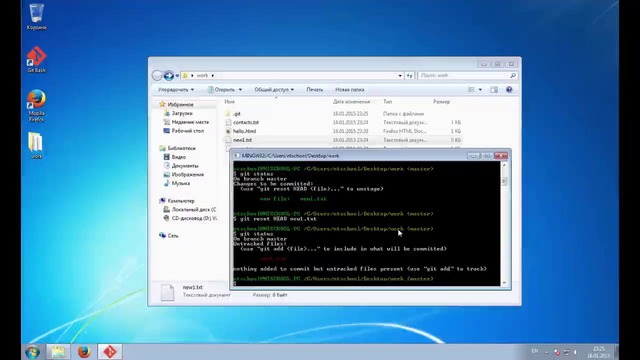Click the Открыть toolbar button
This screenshot has height=360, width=640.
pyautogui.click(x=221, y=89)
